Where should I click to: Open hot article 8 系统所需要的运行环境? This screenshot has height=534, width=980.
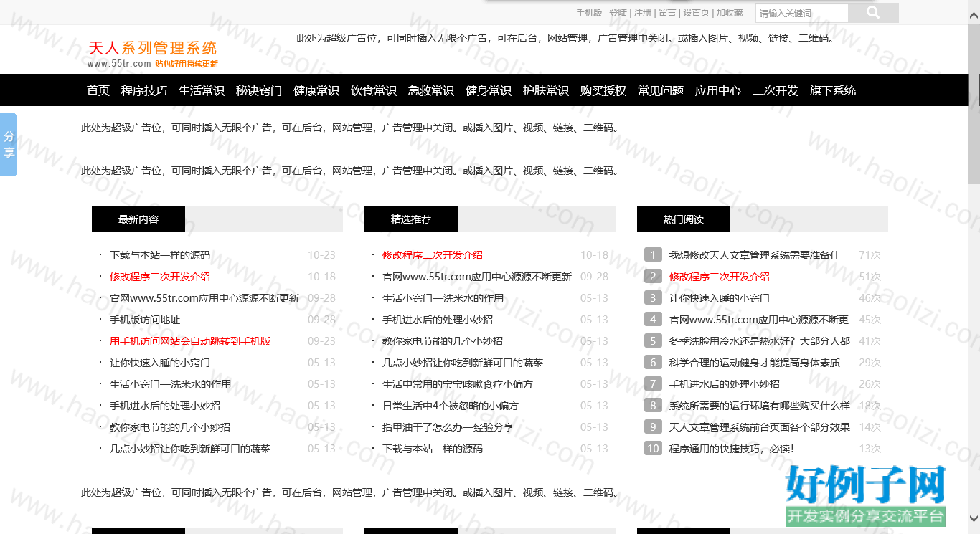click(x=760, y=406)
